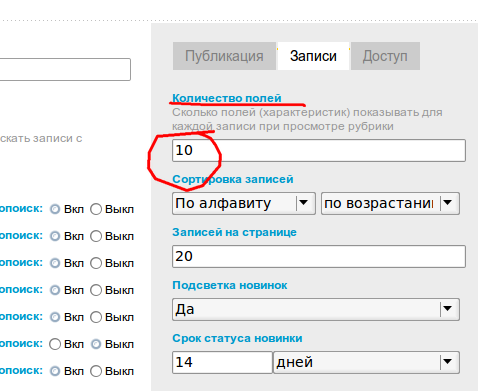Screen dimensions: 478x391
Task: Click the Записей на странице label
Action: [x=234, y=232]
